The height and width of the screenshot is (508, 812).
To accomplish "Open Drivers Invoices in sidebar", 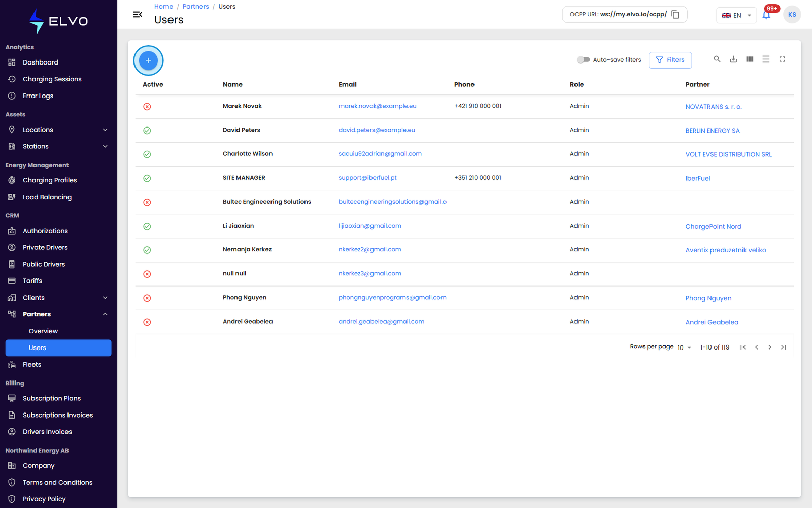I will click(x=58, y=432).
